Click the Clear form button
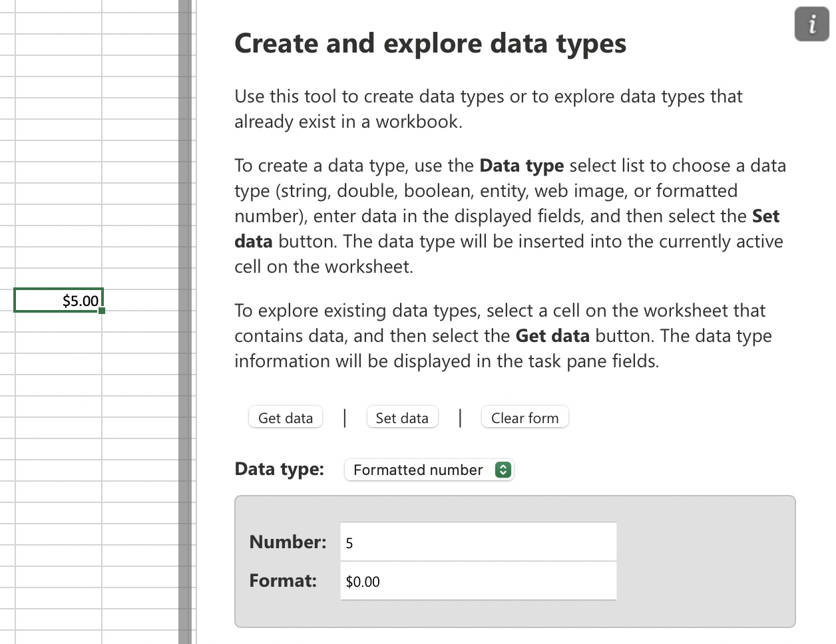Image resolution: width=836 pixels, height=644 pixels. coord(524,417)
